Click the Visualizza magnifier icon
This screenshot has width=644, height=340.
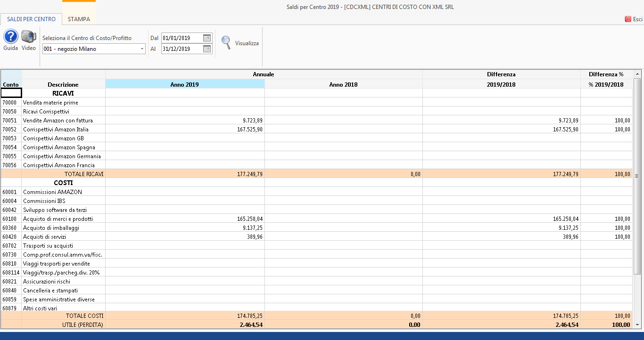click(x=226, y=42)
